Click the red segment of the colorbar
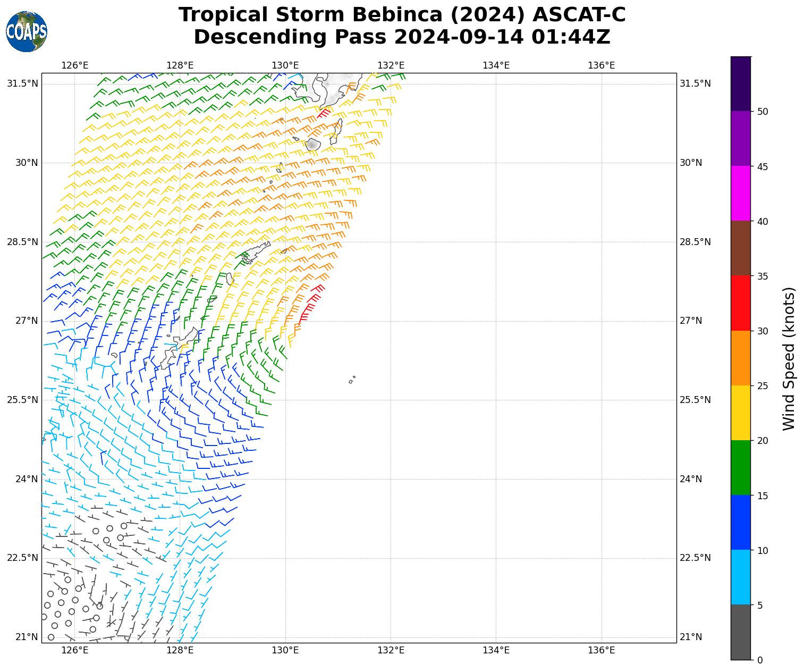Image resolution: width=804 pixels, height=672 pixels. tap(740, 303)
